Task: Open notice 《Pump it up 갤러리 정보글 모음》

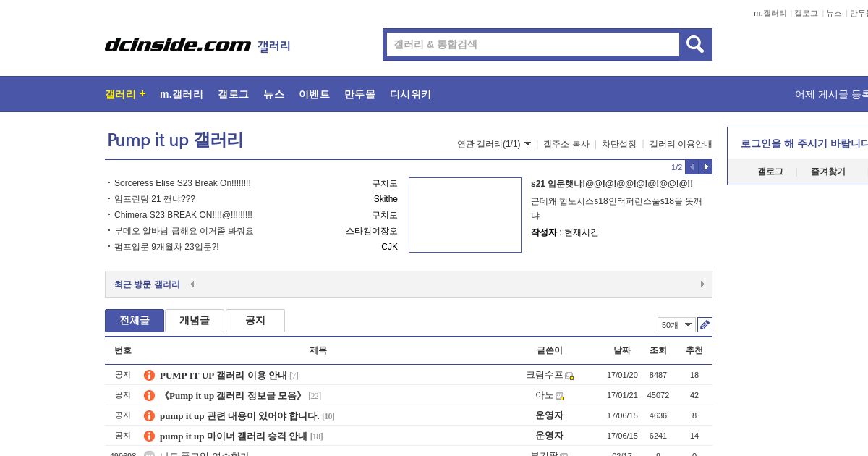Action: 233,395
